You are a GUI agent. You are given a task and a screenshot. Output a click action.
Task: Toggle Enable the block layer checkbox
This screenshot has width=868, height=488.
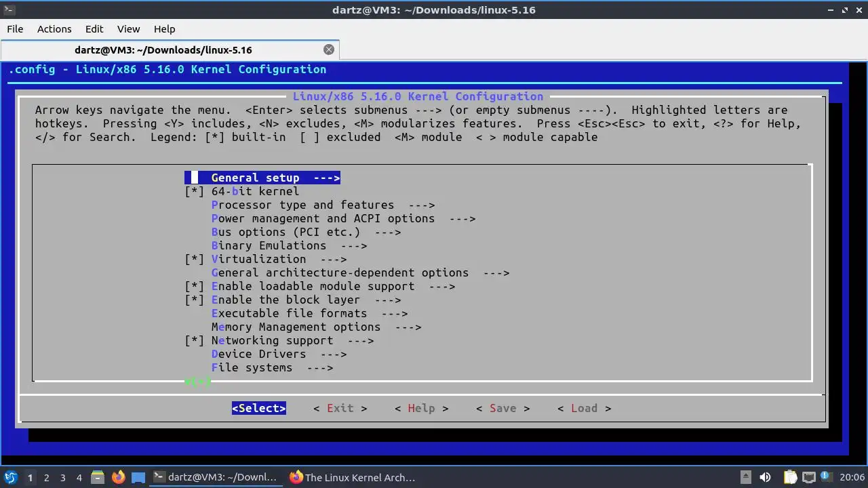pyautogui.click(x=194, y=300)
